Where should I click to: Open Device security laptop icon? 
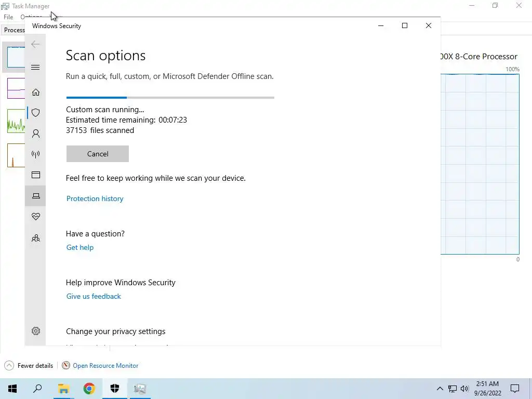point(36,196)
